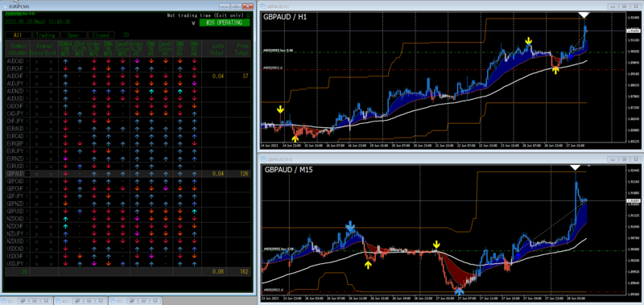Toggle the GBPAUD signal Exit X mark
Image resolution: width=644 pixels, height=305 pixels.
pos(52,174)
